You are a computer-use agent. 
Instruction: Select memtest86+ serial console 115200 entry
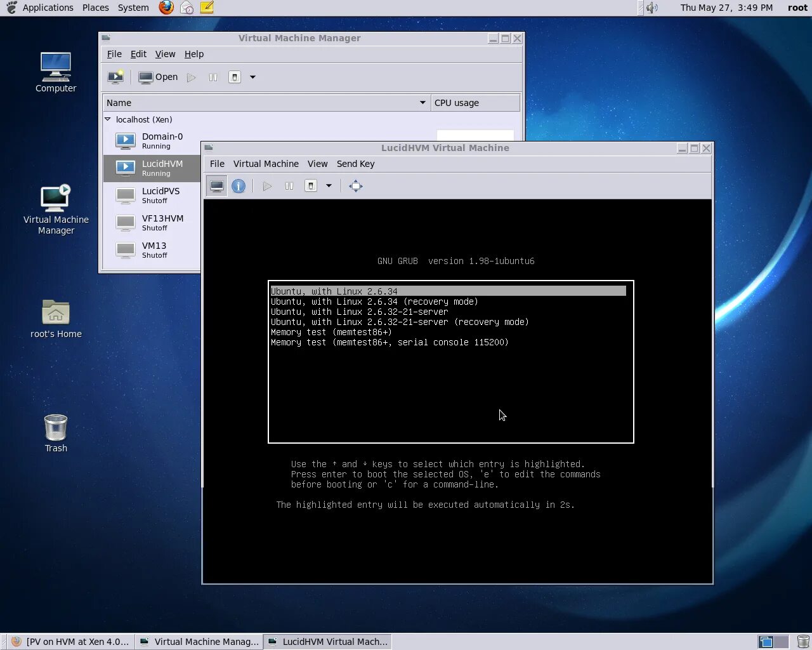tap(390, 342)
